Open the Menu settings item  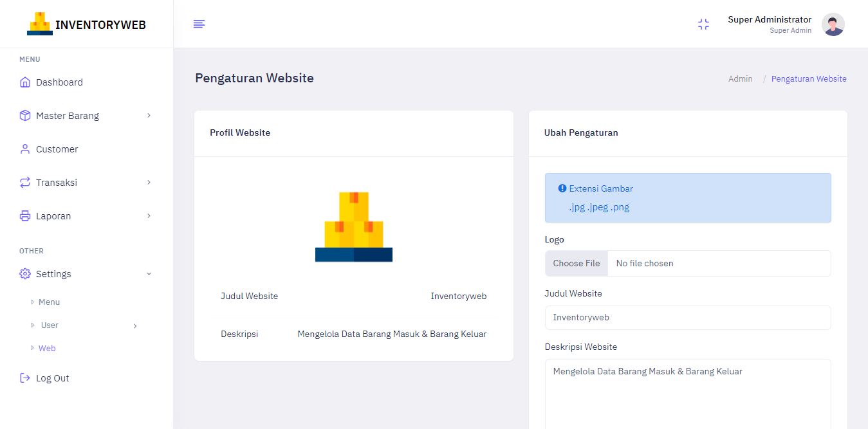pos(49,302)
